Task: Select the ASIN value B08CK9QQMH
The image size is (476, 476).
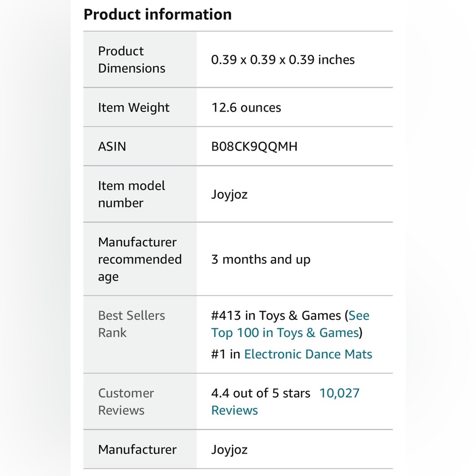Action: tap(254, 147)
